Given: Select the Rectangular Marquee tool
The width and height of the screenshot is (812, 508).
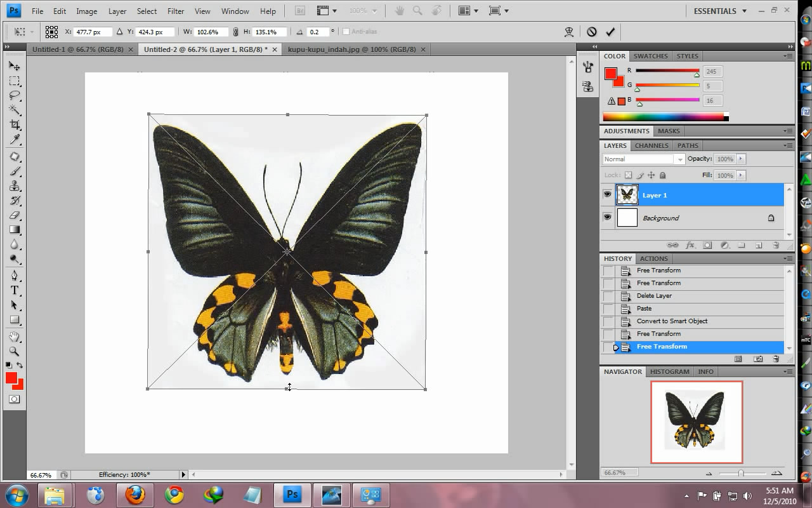Looking at the screenshot, I should [14, 81].
